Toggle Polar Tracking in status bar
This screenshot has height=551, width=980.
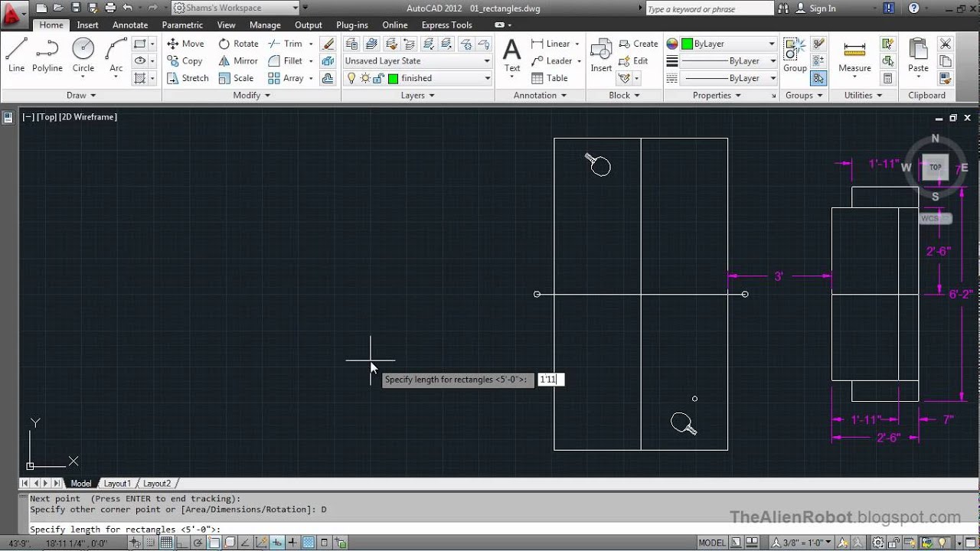coord(198,543)
